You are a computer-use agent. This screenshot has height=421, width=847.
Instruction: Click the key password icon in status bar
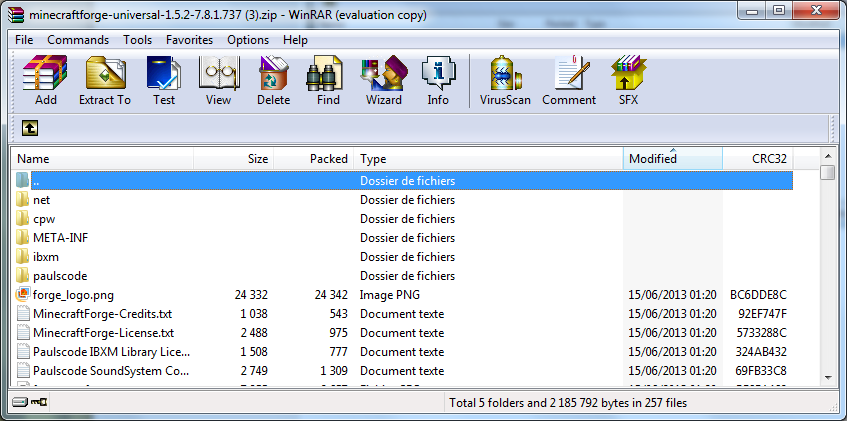click(39, 402)
